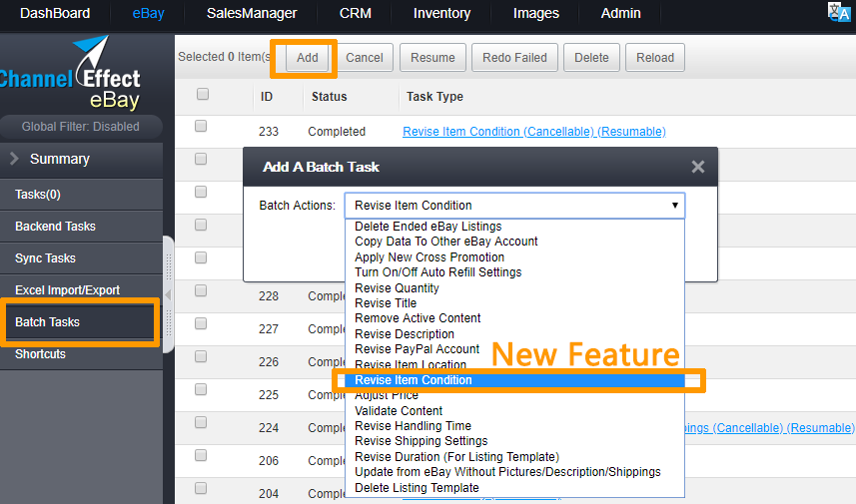Collapse the sidebar using the splitter arrow
856x504 pixels.
(x=168, y=294)
